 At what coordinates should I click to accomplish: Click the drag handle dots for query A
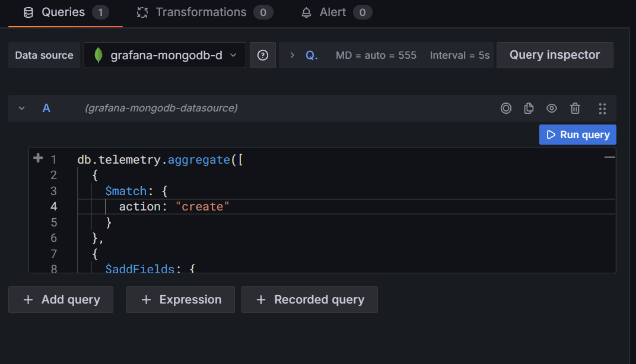[x=602, y=108]
